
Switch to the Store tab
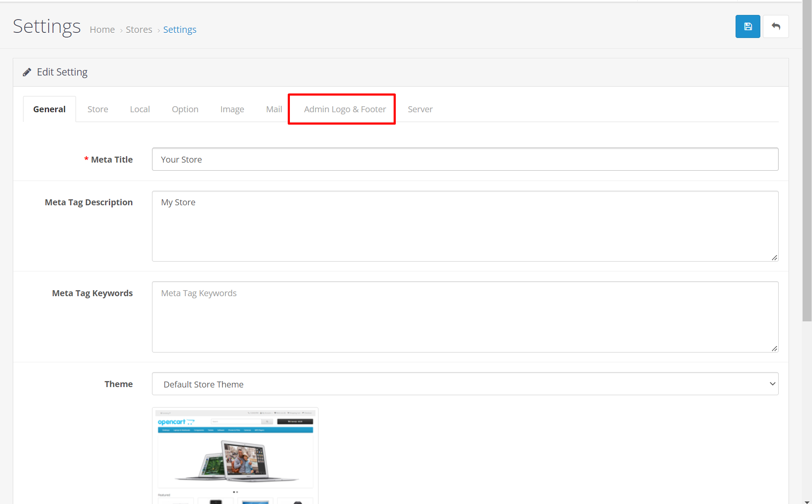coord(98,109)
